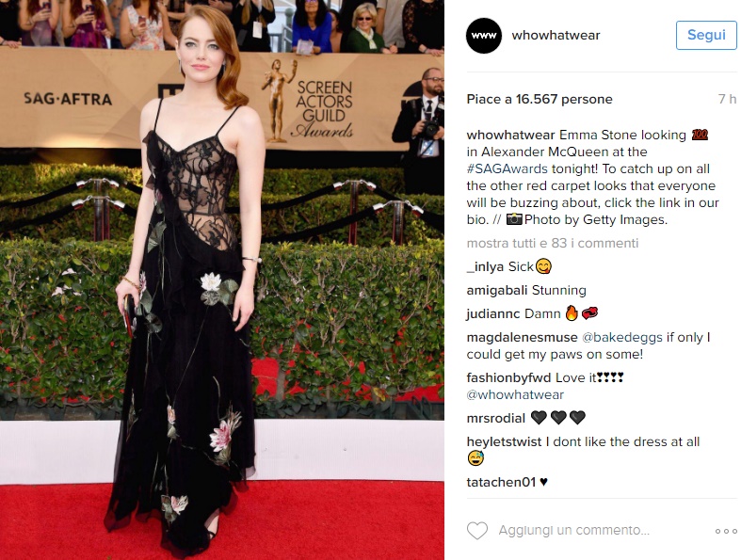Expand all comments via mostra tutti link
This screenshot has height=560, width=741.
click(x=553, y=243)
